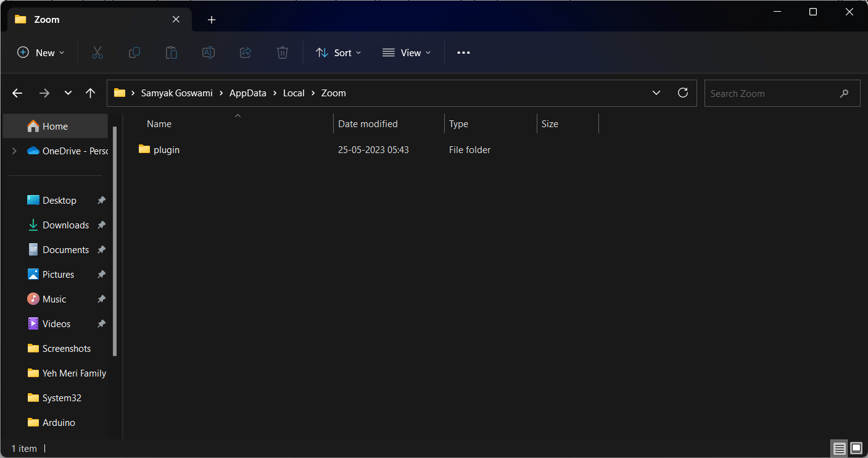Refresh the current folder view
The height and width of the screenshot is (458, 868).
pyautogui.click(x=682, y=93)
